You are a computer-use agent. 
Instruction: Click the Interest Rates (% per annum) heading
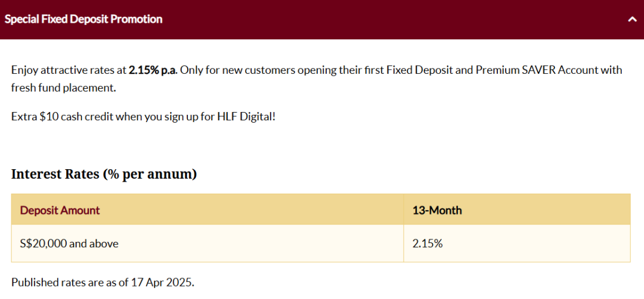(x=104, y=175)
